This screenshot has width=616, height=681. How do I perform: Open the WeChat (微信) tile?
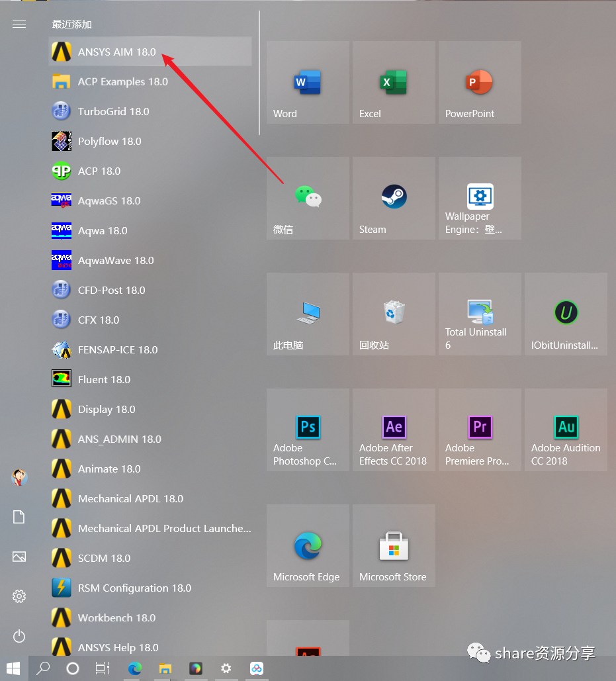pyautogui.click(x=308, y=198)
